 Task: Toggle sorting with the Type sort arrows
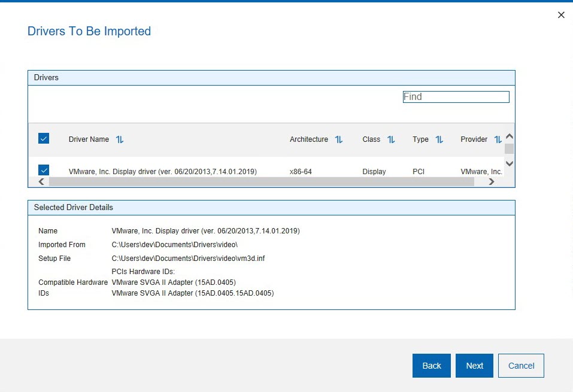[439, 139]
